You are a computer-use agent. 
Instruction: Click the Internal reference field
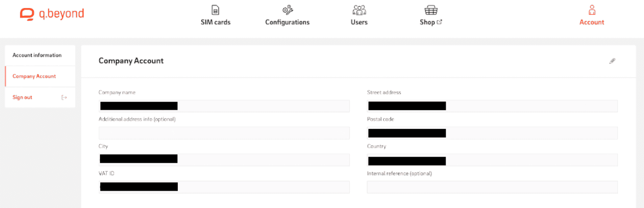[x=492, y=187]
